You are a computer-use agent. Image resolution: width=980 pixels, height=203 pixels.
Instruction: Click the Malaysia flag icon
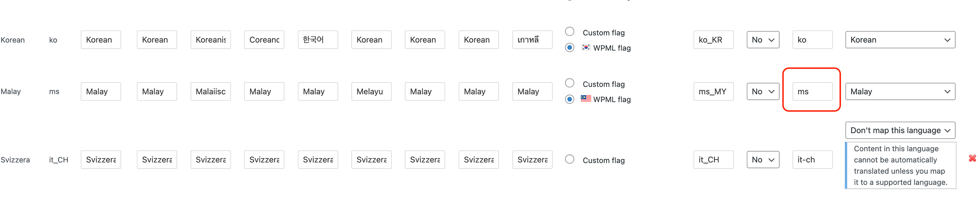click(586, 99)
